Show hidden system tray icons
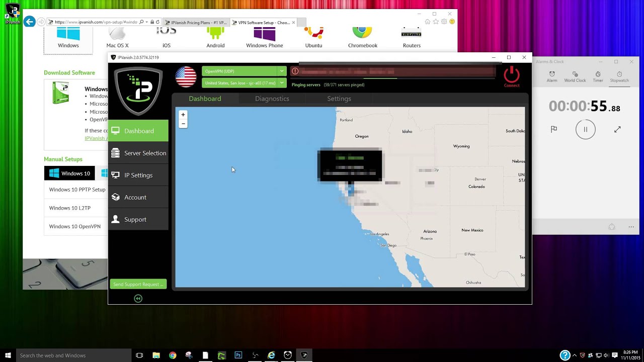The height and width of the screenshot is (362, 644). pyautogui.click(x=574, y=355)
